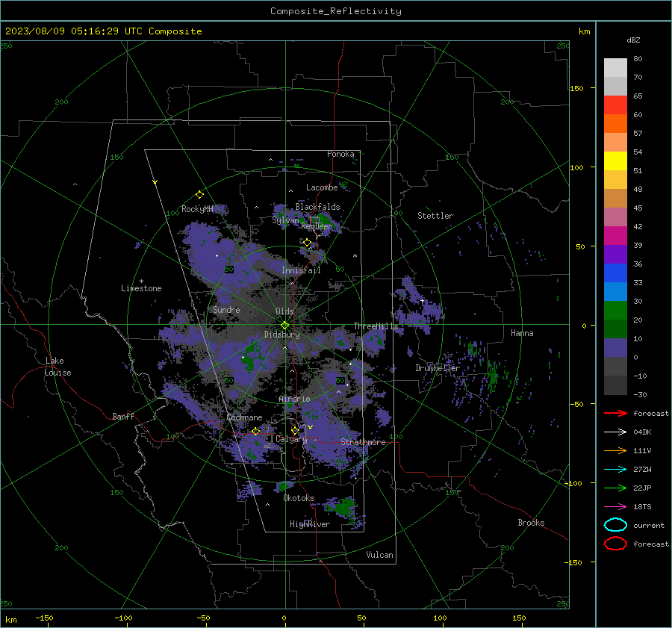
Task: Click the yellow diamond marker south of RedDeer
Action: point(307,243)
